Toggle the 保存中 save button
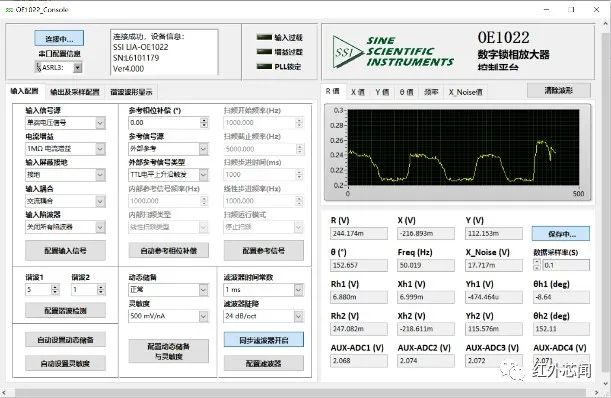Viewport: 611px width, 398px height. (561, 234)
